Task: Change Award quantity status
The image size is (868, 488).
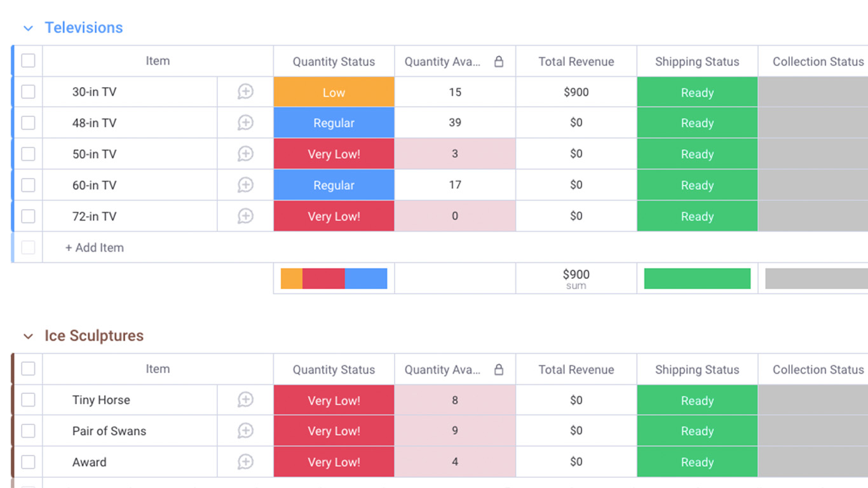Action: point(334,462)
